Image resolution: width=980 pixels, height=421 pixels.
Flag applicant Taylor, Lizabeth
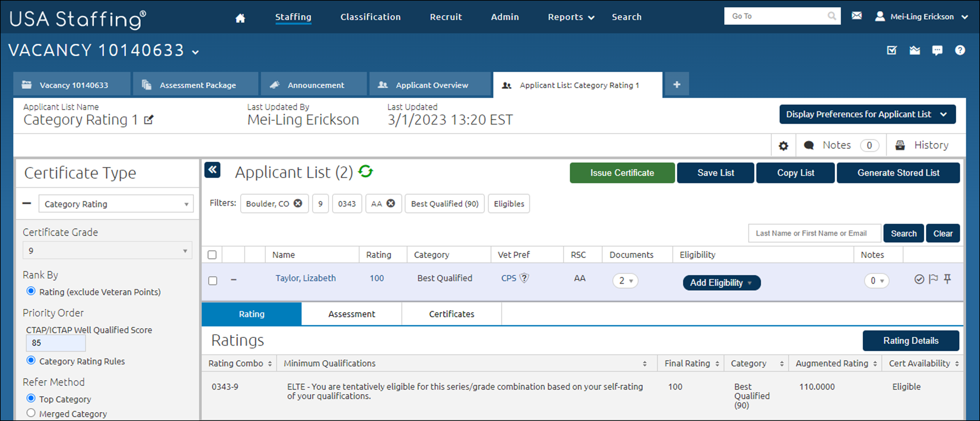pos(933,279)
